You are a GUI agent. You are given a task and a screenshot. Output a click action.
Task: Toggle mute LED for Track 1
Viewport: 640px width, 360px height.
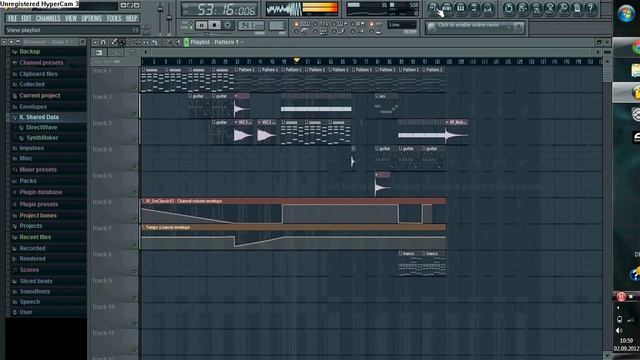134,87
